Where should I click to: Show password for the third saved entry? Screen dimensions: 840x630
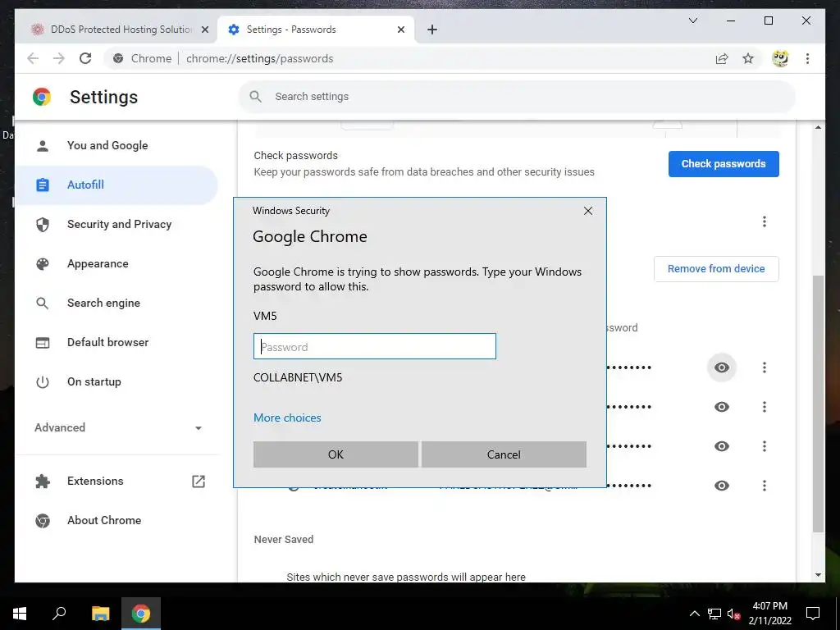[722, 446]
